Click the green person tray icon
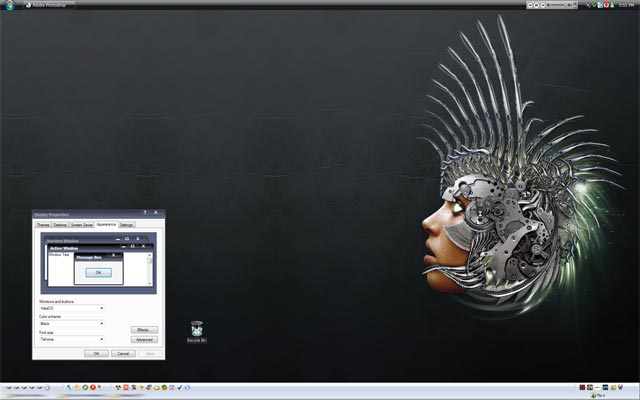 [x=612, y=5]
